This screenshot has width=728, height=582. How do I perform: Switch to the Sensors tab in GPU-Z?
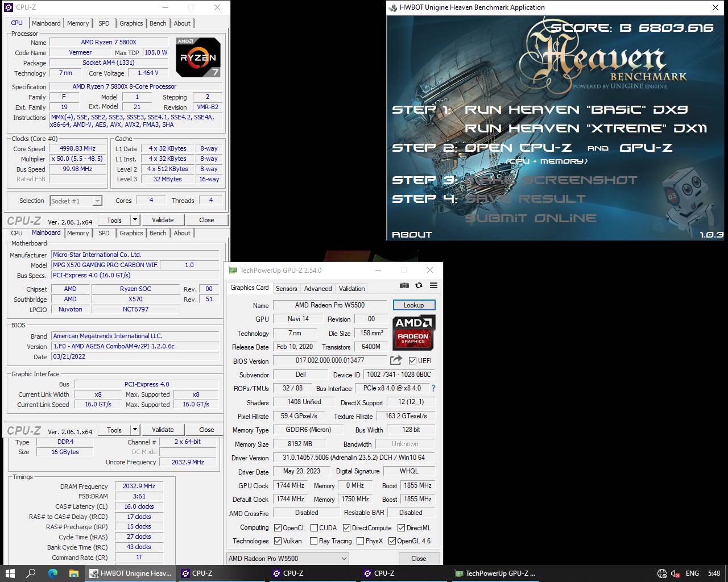(x=286, y=289)
